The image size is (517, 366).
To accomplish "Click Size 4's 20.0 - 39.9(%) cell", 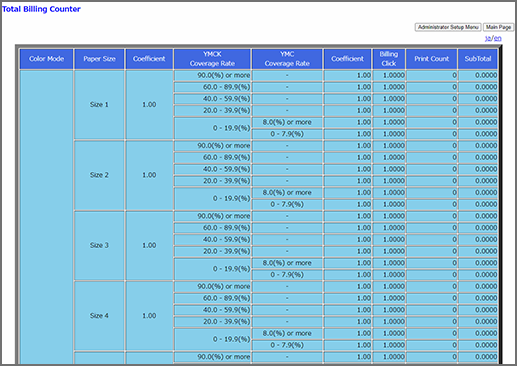I will pos(212,322).
